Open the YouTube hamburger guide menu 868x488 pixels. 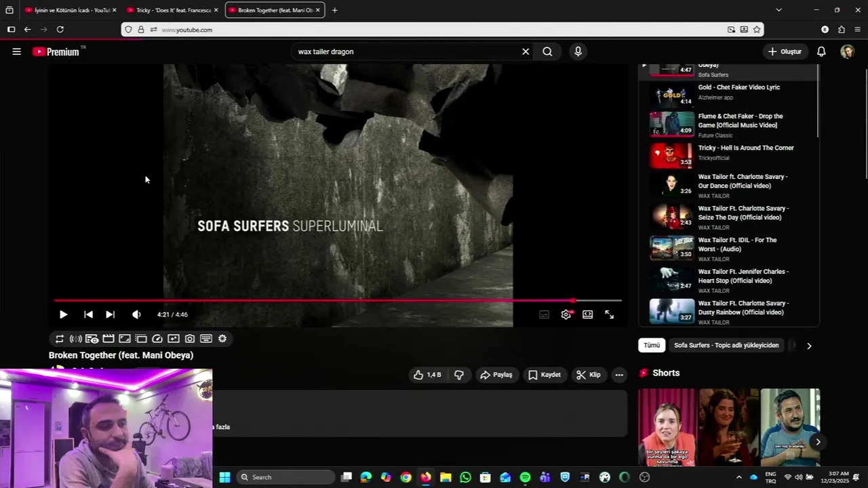click(x=16, y=52)
